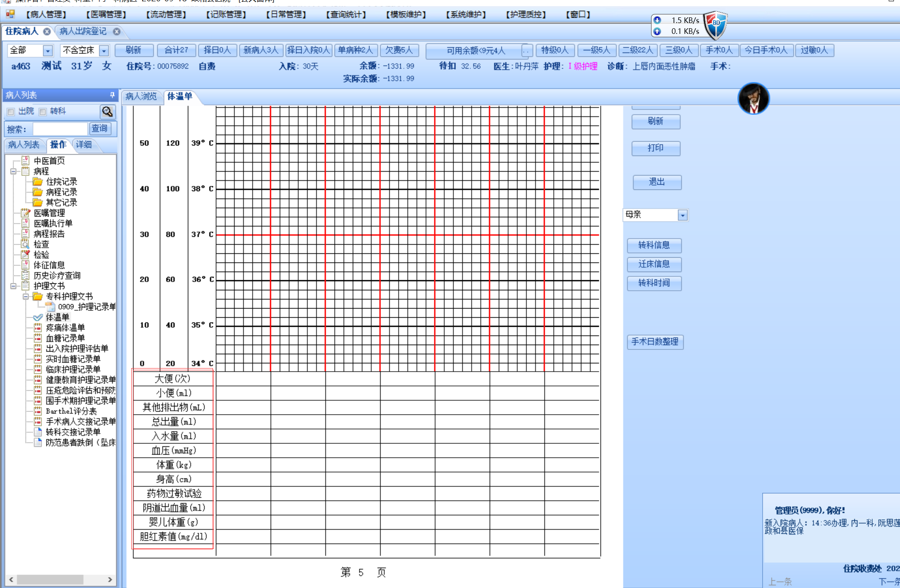Click the pin icon on 病人列表 panel header
900x588 pixels.
coord(112,95)
